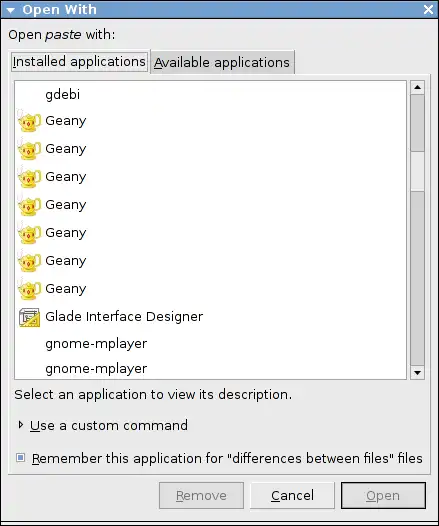The height and width of the screenshot is (526, 439).
Task: Click the Remove button
Action: click(x=201, y=495)
